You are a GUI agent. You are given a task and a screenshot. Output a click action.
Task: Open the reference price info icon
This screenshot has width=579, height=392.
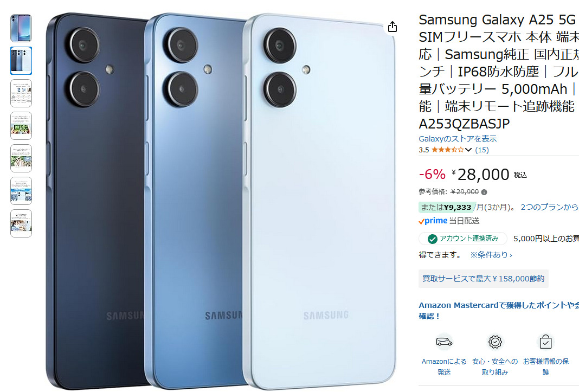coord(484,192)
